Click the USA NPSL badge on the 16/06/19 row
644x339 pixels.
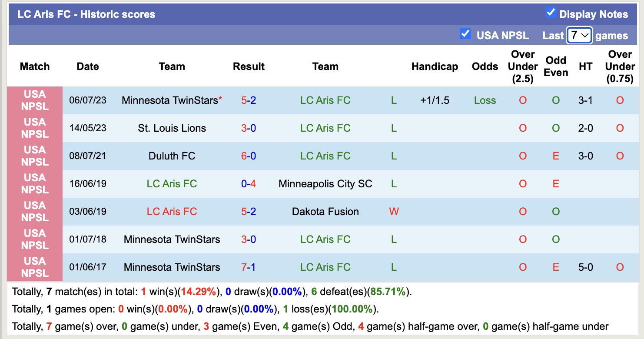[x=35, y=183]
